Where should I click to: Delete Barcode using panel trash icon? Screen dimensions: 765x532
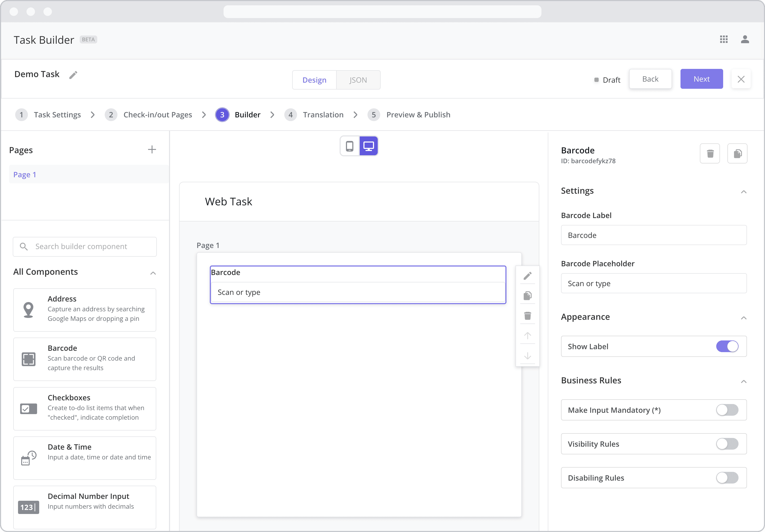coord(710,153)
